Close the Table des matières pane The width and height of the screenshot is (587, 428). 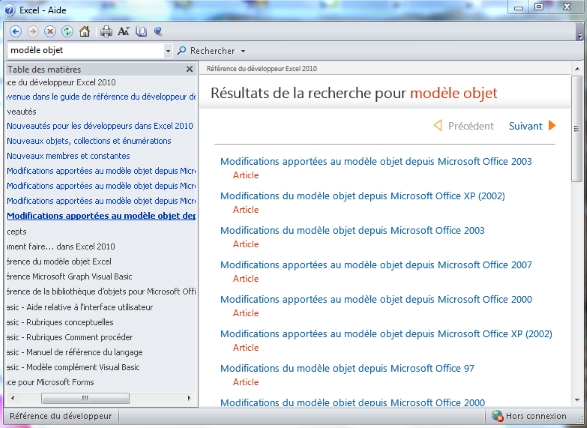tap(190, 69)
